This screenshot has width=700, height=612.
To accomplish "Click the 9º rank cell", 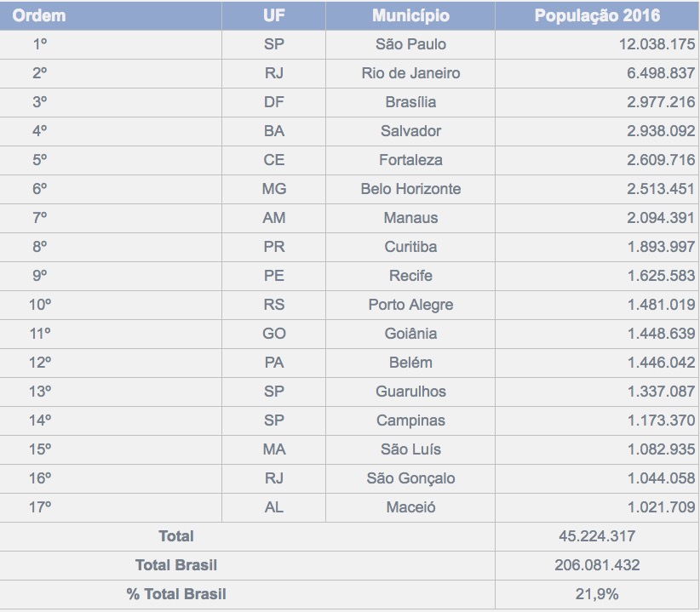I will tap(40, 276).
